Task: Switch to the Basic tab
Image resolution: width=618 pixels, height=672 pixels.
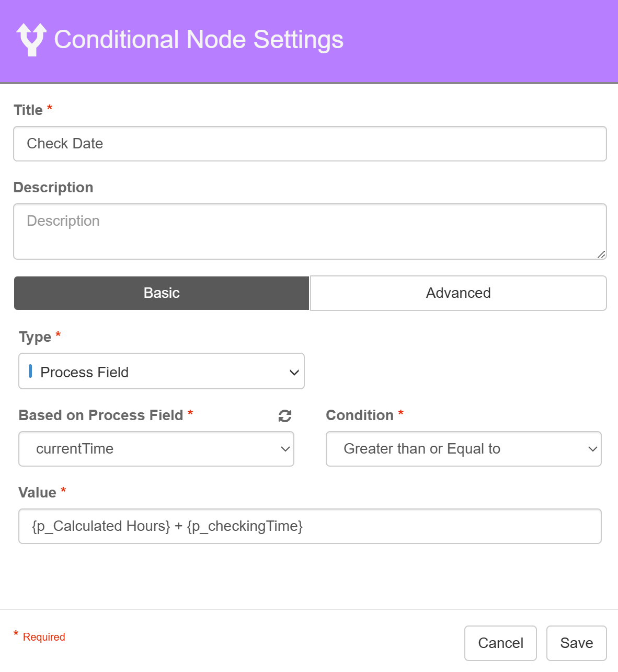Action: point(162,293)
